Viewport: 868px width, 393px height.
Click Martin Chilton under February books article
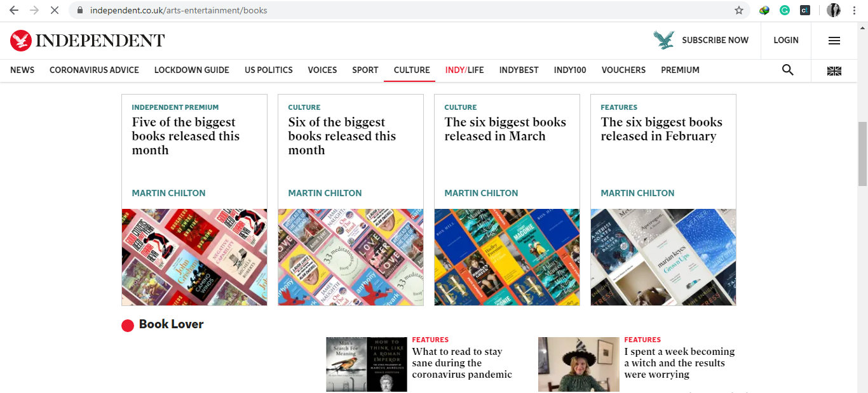[x=637, y=193]
